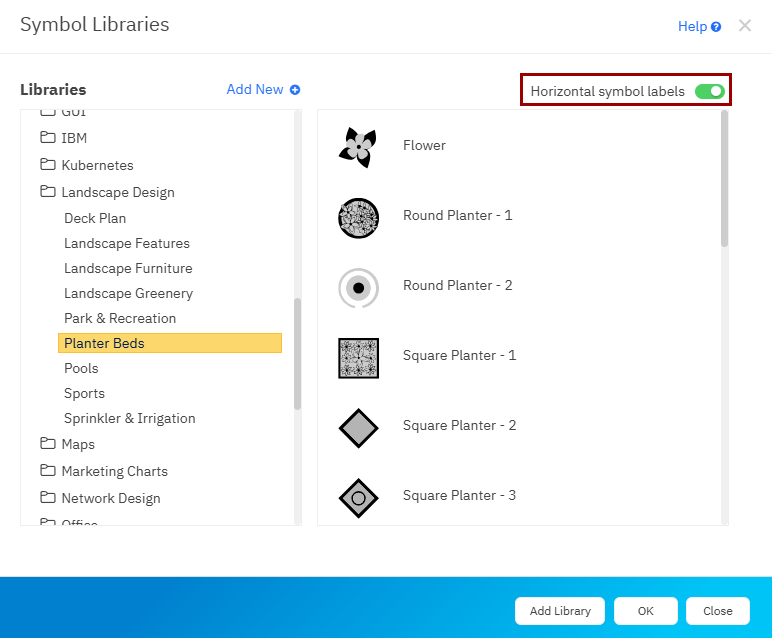772x638 pixels.
Task: Expand the Network Design folder
Action: pos(47,498)
